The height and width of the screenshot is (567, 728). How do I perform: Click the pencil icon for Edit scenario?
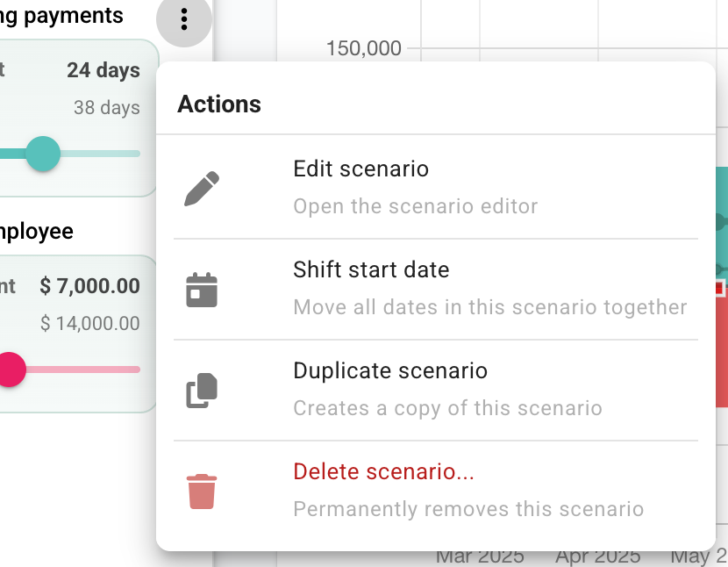coord(202,189)
